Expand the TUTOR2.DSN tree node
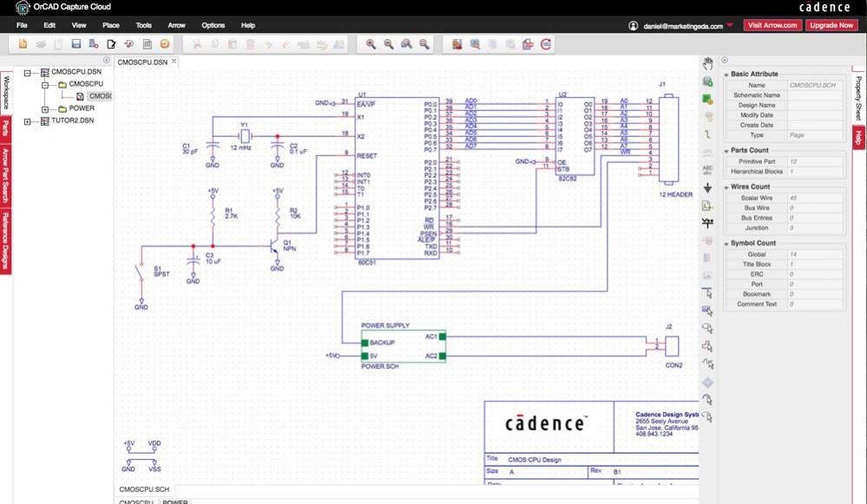867x504 pixels. click(27, 121)
